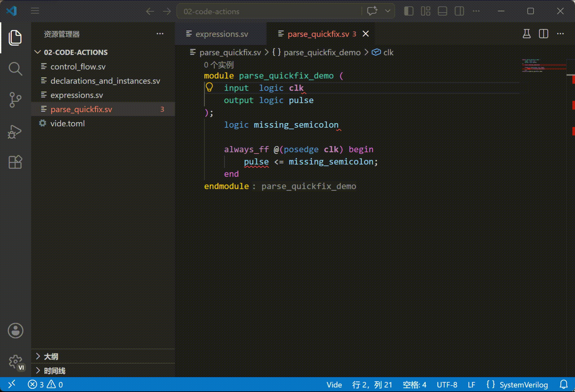Image resolution: width=575 pixels, height=392 pixels.
Task: Go back with navigation arrow
Action: (150, 11)
